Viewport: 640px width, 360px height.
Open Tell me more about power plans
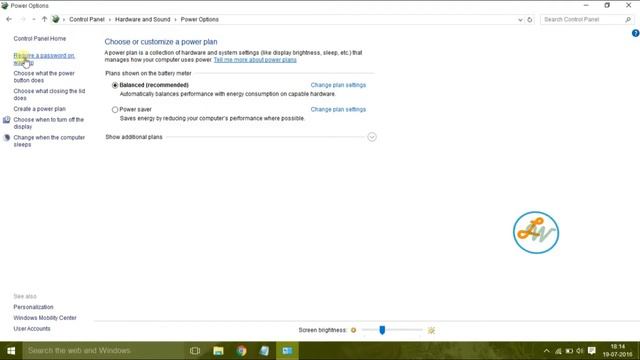pos(255,60)
